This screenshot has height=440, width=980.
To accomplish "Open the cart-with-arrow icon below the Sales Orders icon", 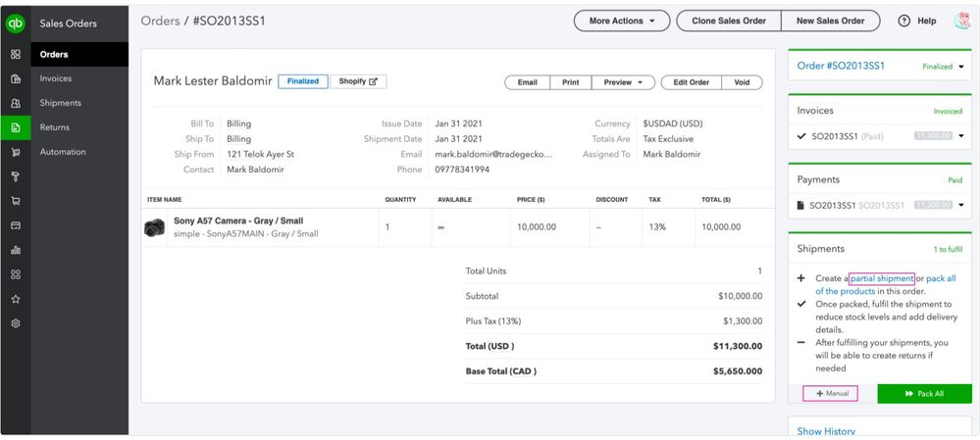I will (x=16, y=152).
